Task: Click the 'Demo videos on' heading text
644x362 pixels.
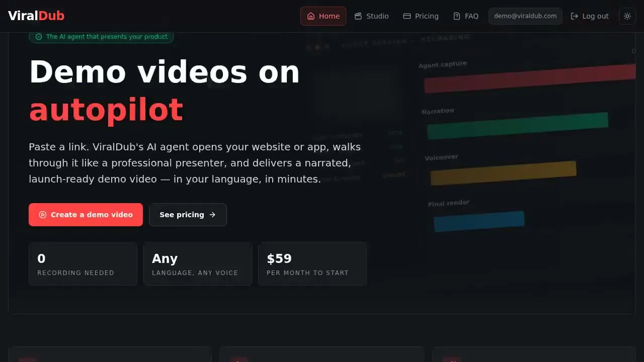Action: click(165, 71)
